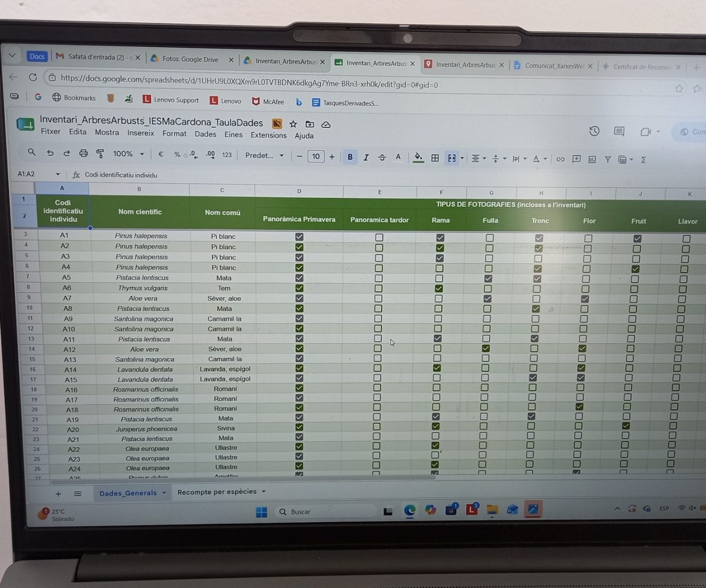This screenshot has width=706, height=588.
Task: Open the TasquesDerivadesS... bookmark
Action: (345, 103)
